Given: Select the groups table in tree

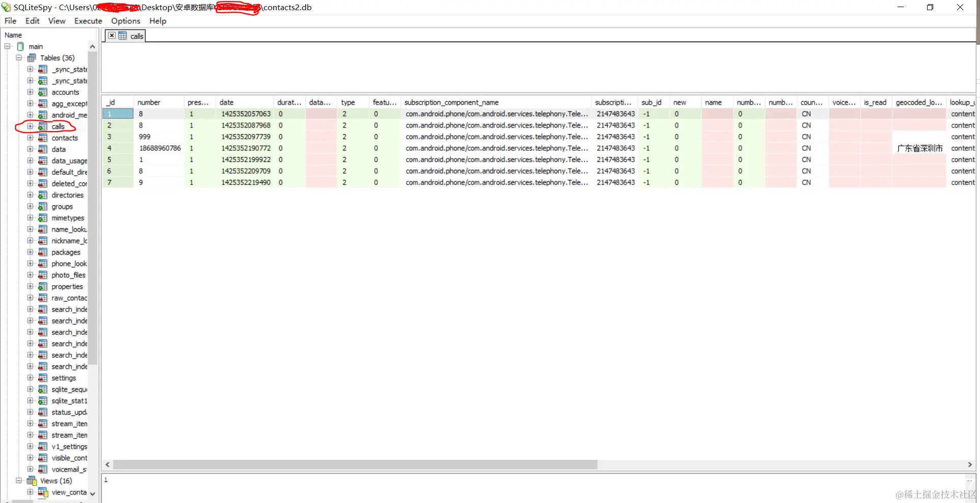Looking at the screenshot, I should (62, 206).
